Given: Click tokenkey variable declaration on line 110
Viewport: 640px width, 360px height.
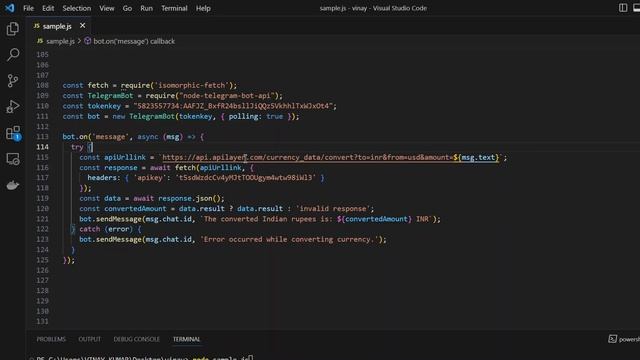Looking at the screenshot, I should click(104, 106).
